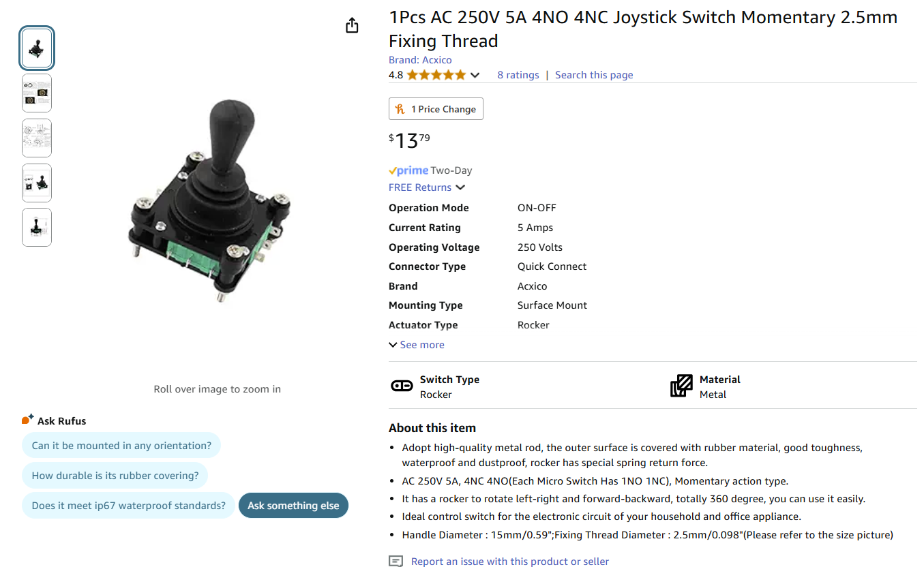924x567 pixels.
Task: Click the share icon above product image
Action: click(x=352, y=26)
